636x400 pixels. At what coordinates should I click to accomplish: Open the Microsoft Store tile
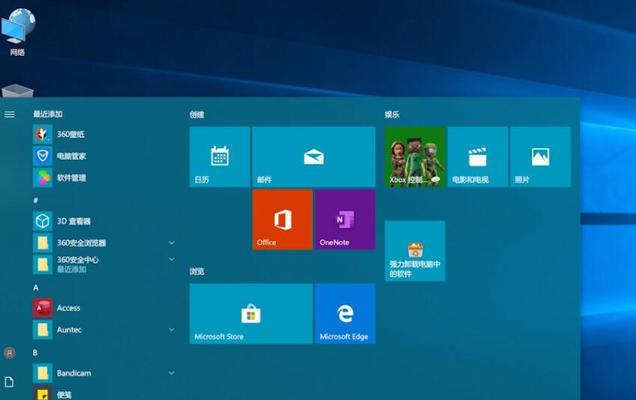pos(251,314)
